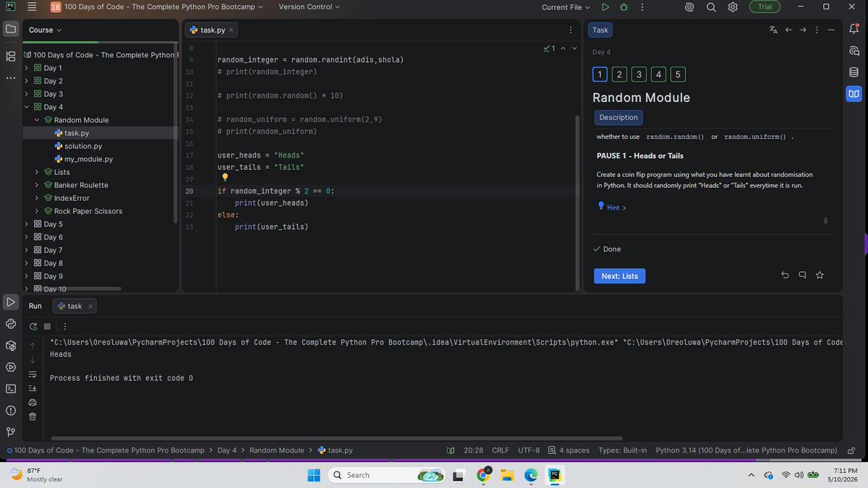Open the Windows Start menu
The image size is (868, 488).
point(314,475)
